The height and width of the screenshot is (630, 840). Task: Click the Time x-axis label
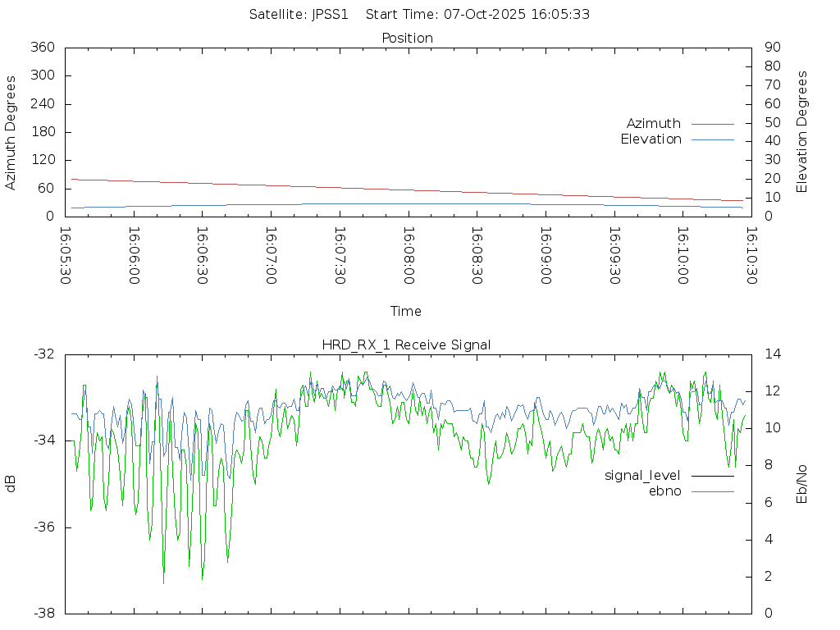(406, 312)
